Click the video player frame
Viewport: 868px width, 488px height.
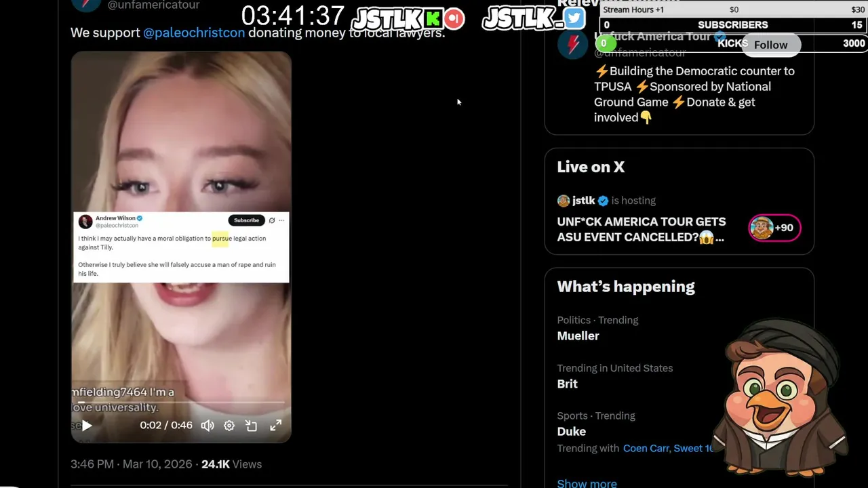click(181, 247)
